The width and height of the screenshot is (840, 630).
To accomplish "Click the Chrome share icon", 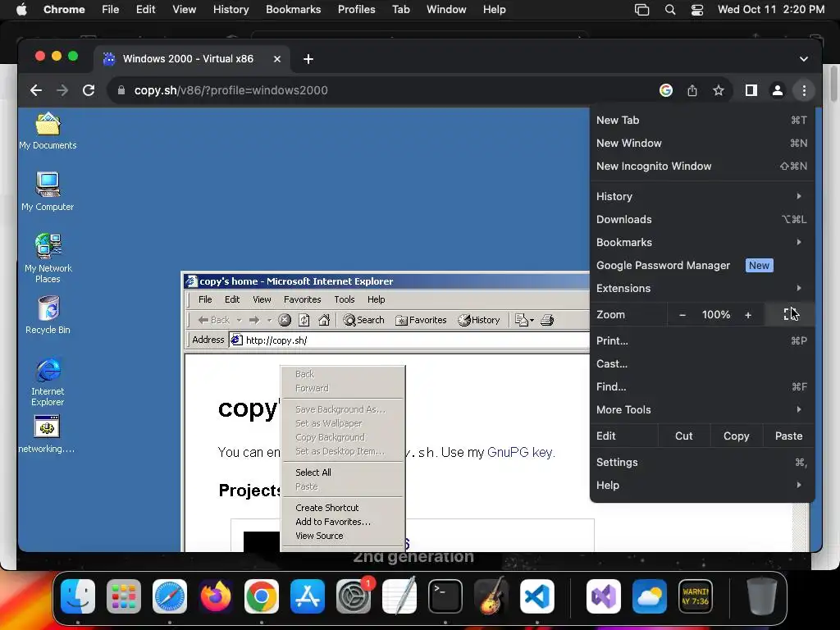I will (x=692, y=90).
